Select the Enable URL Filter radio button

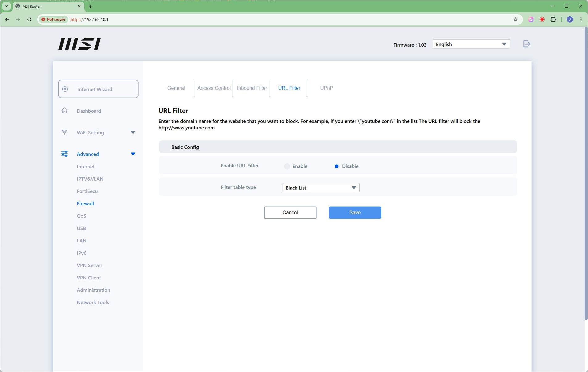click(x=287, y=166)
